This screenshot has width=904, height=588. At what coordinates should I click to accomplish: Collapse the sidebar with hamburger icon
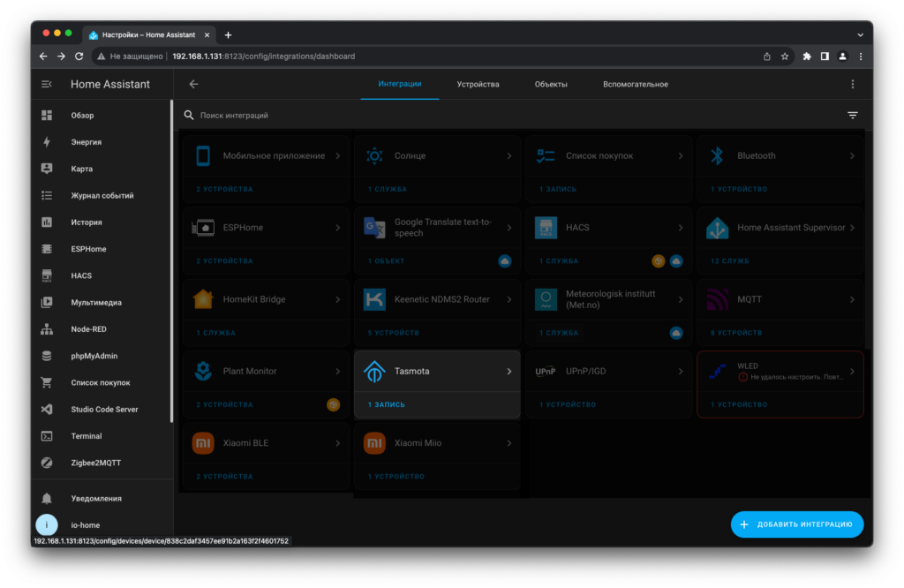(47, 84)
